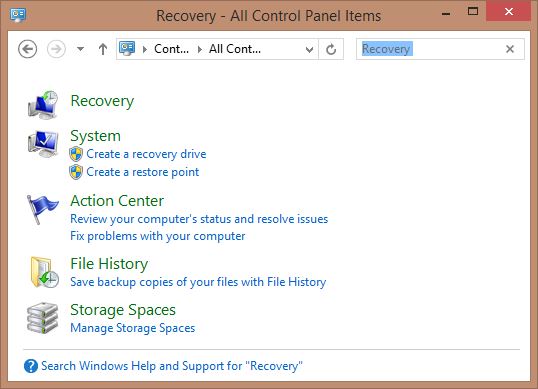Viewport: 538px width, 389px height.
Task: Click the File History folder icon
Action: (x=44, y=272)
